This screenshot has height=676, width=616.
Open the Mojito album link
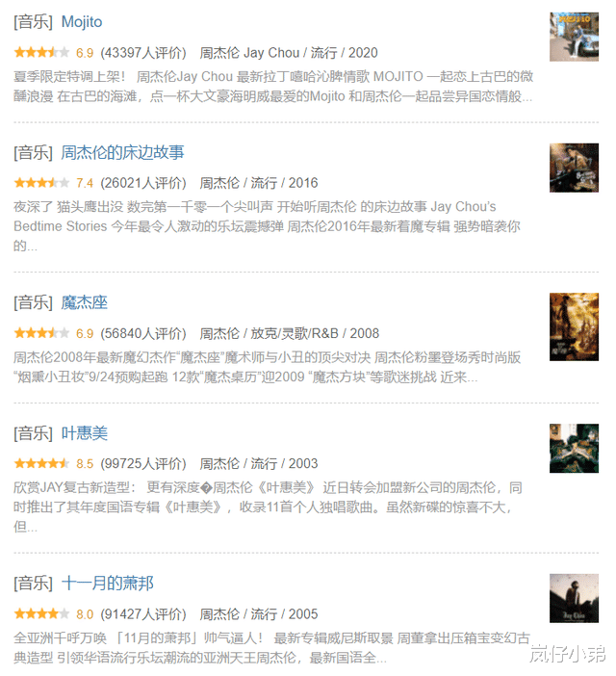pyautogui.click(x=82, y=21)
